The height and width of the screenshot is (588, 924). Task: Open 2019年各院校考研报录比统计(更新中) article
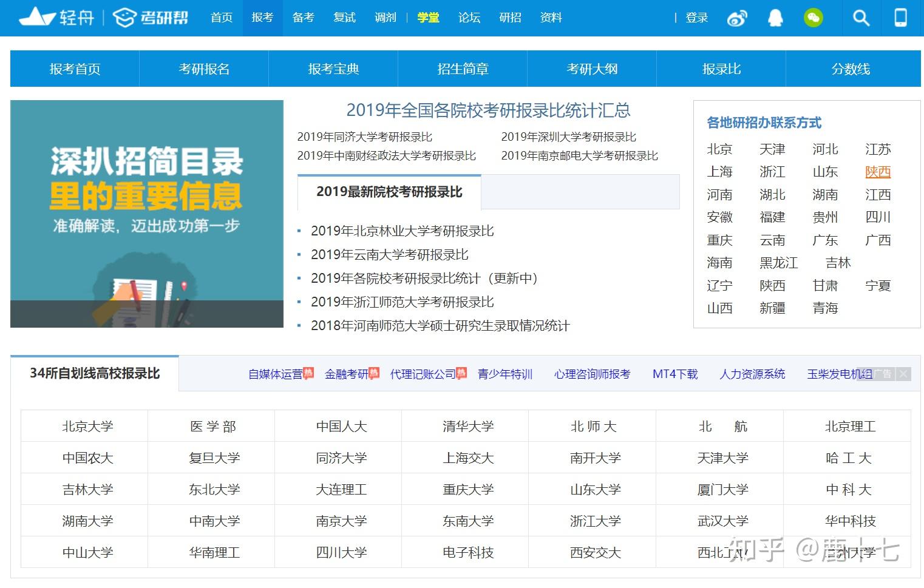[424, 279]
